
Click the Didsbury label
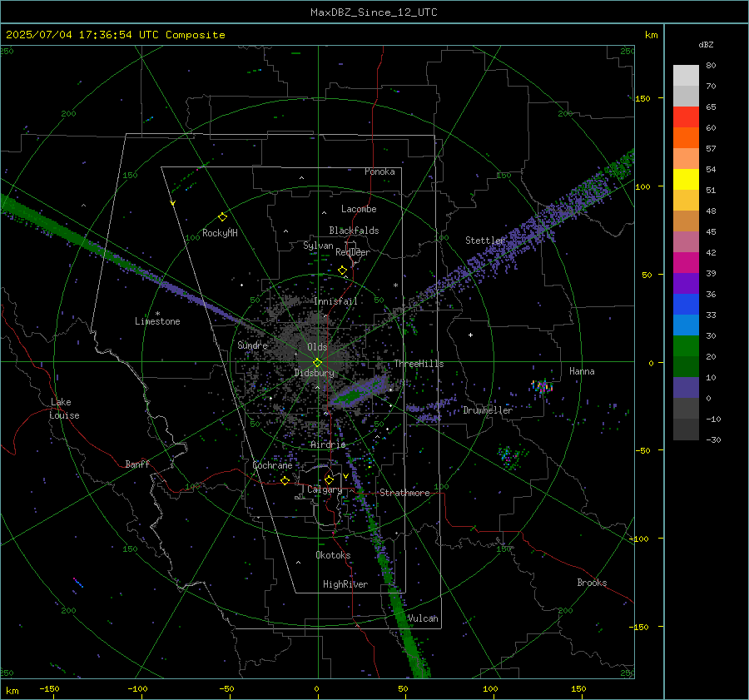(314, 373)
